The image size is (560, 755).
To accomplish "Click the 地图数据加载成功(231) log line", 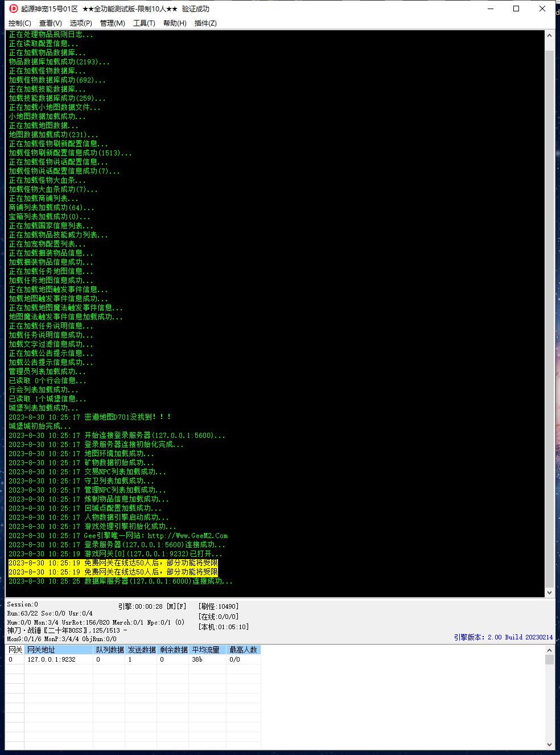I will coord(53,135).
